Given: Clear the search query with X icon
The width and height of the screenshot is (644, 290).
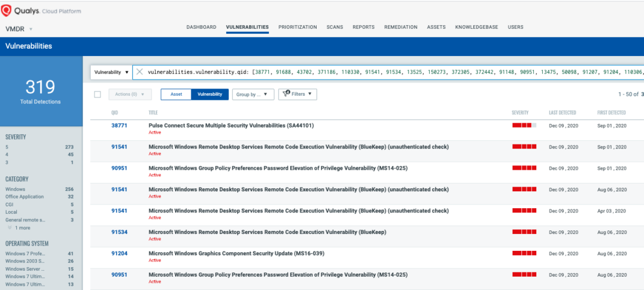Looking at the screenshot, I should pyautogui.click(x=140, y=72).
